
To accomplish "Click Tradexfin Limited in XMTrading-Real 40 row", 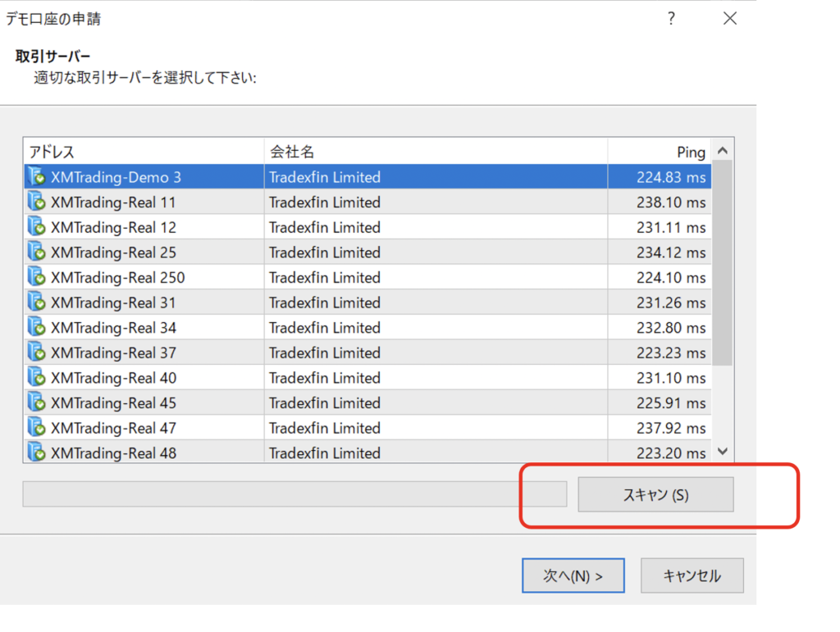I will pos(325,379).
